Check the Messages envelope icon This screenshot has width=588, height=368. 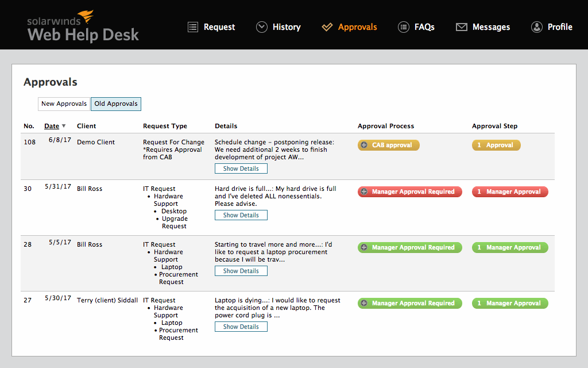pyautogui.click(x=462, y=26)
